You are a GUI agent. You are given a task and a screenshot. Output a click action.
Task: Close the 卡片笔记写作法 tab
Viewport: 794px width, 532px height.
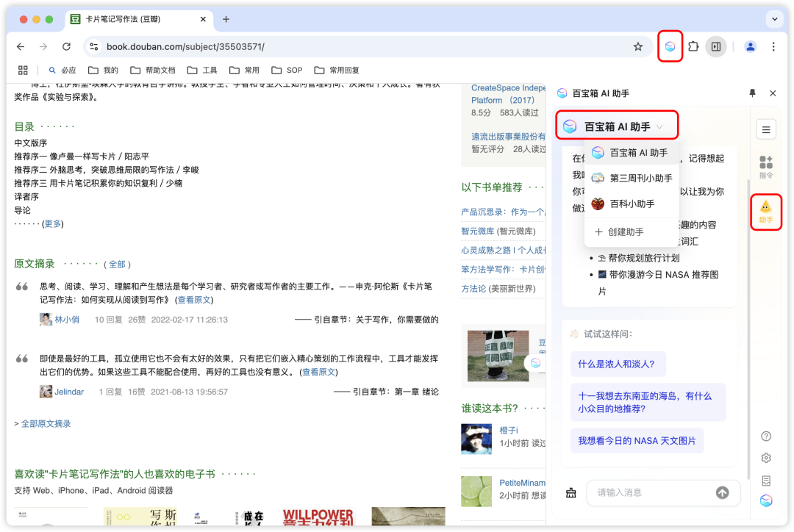203,19
